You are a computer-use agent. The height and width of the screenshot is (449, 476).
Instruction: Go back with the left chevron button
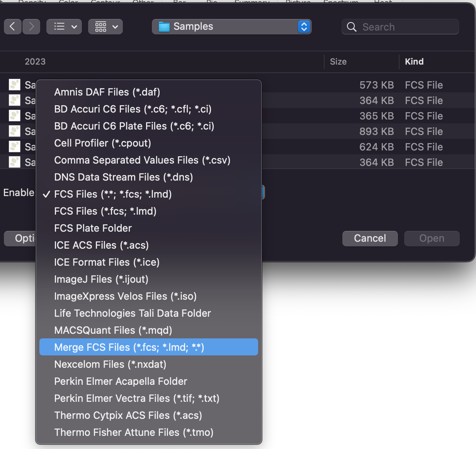13,27
